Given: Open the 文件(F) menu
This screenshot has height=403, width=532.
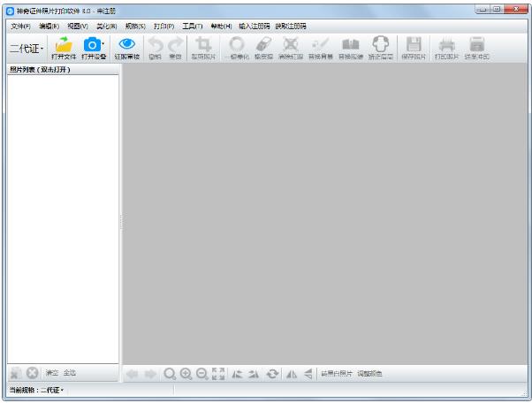Looking at the screenshot, I should 20,27.
